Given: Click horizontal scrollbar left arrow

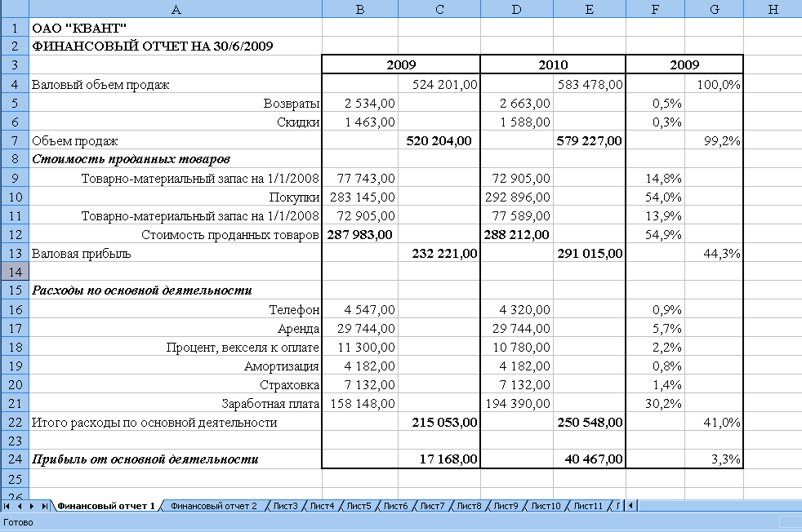Looking at the screenshot, I should pyautogui.click(x=631, y=506).
